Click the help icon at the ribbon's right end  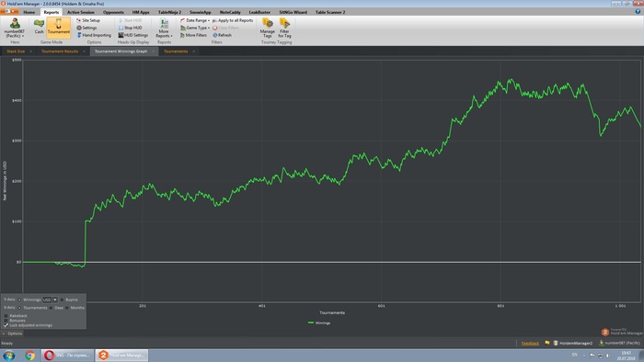[638, 12]
